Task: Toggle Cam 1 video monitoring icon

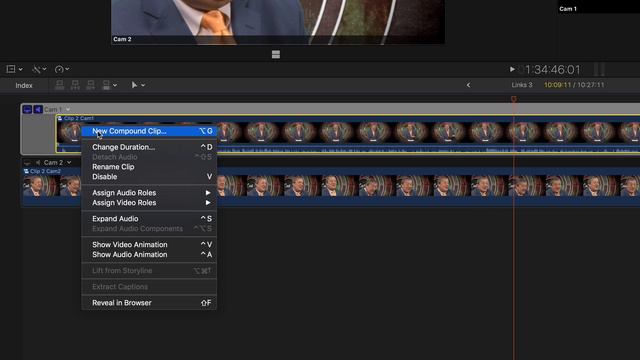Action: pos(27,109)
